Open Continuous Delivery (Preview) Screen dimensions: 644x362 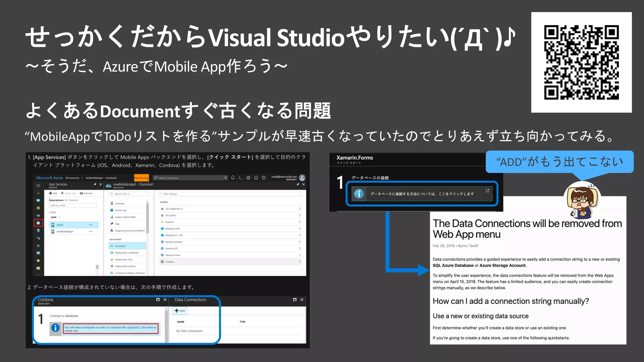(127, 273)
